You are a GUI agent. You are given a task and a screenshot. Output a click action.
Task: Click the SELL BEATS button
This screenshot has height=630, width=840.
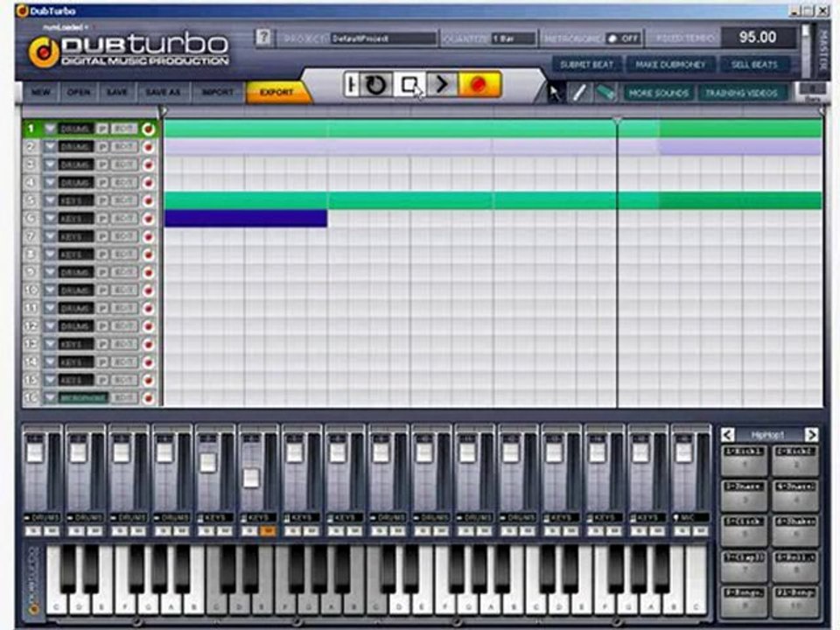pos(754,65)
